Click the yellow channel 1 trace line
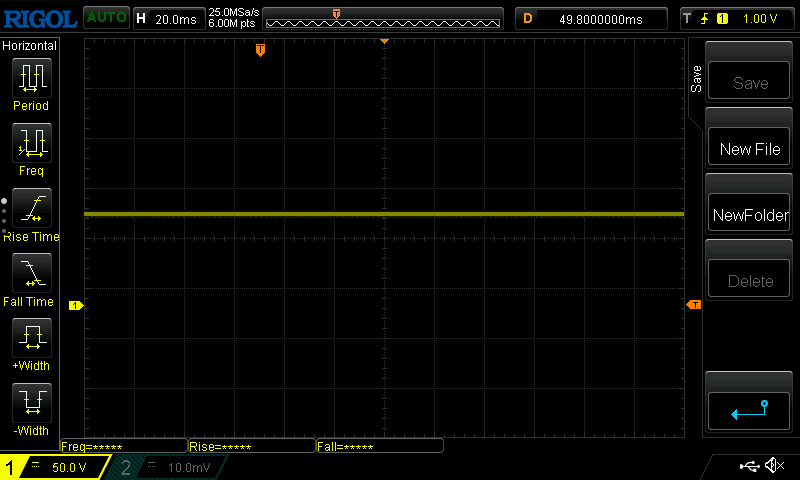Image resolution: width=800 pixels, height=480 pixels. click(384, 214)
